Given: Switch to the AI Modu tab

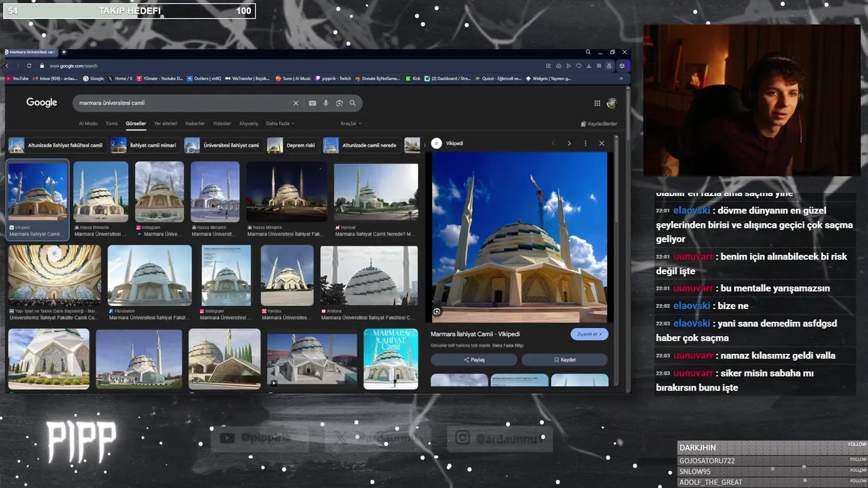Looking at the screenshot, I should click(x=88, y=123).
